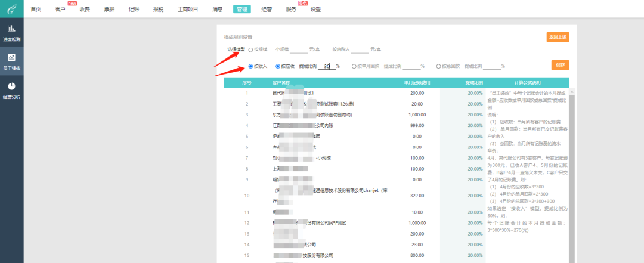644x263 pixels.
Task: Go to the 客户 menu item
Action: pyautogui.click(x=60, y=10)
